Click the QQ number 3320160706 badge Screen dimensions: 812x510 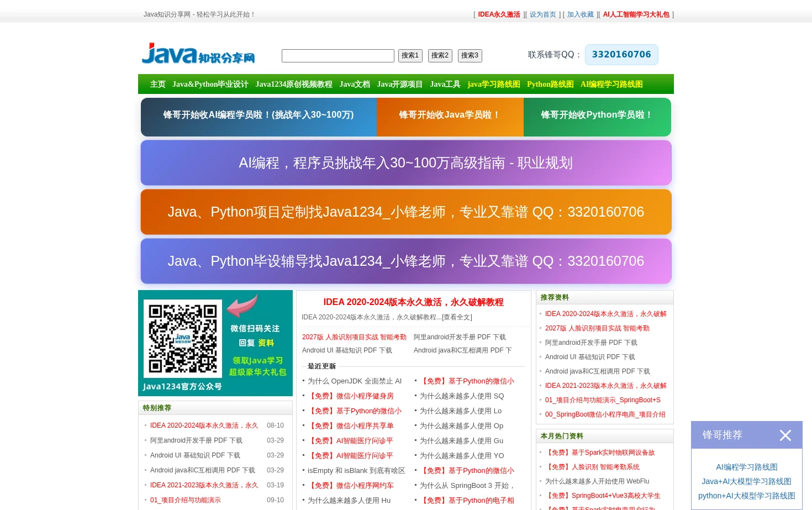point(621,55)
